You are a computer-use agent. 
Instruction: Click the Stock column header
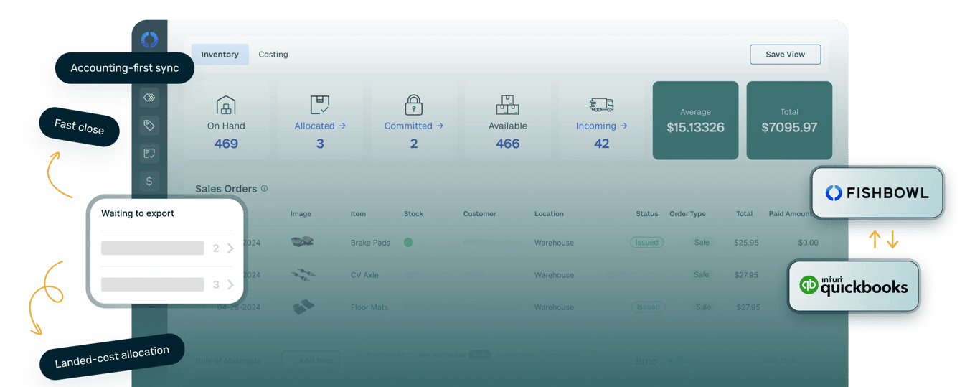[x=413, y=214]
